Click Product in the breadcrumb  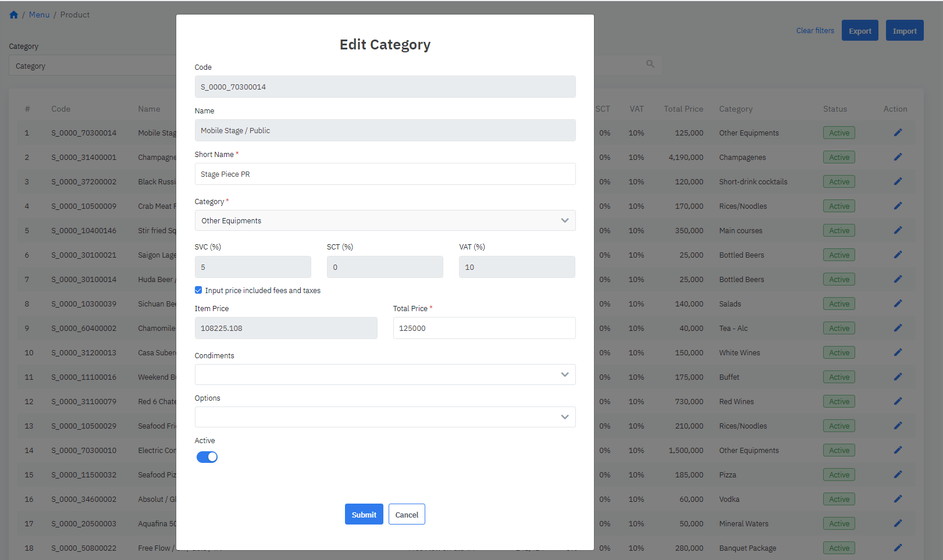click(75, 15)
